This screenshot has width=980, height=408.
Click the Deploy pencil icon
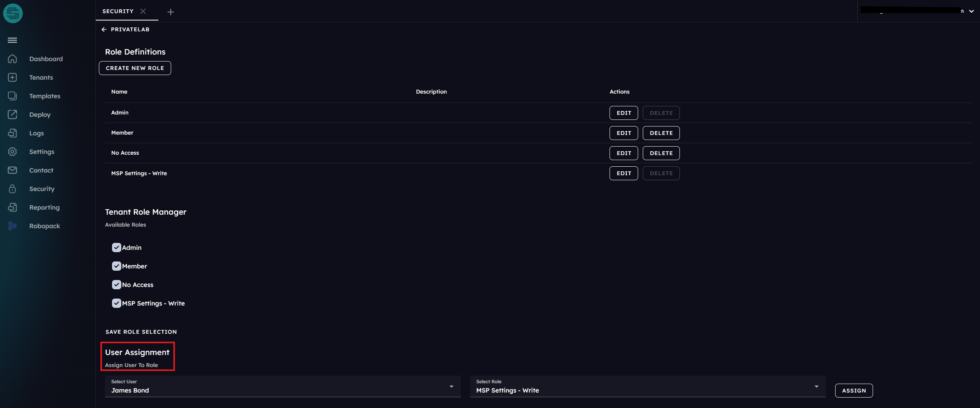coord(12,114)
